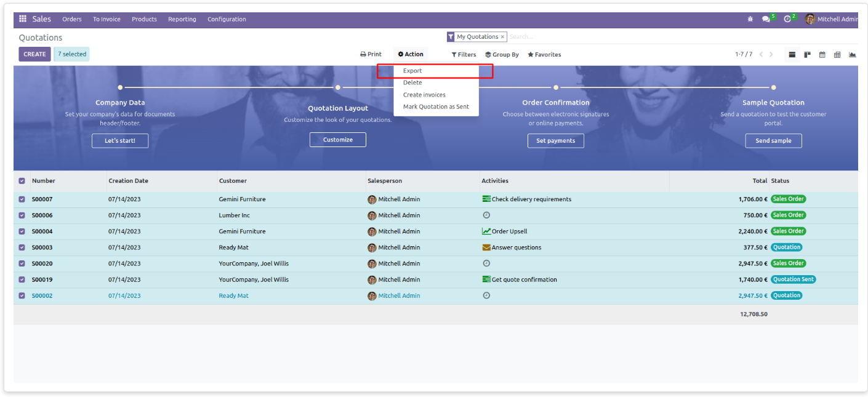
Task: Go to next page of records
Action: 771,55
